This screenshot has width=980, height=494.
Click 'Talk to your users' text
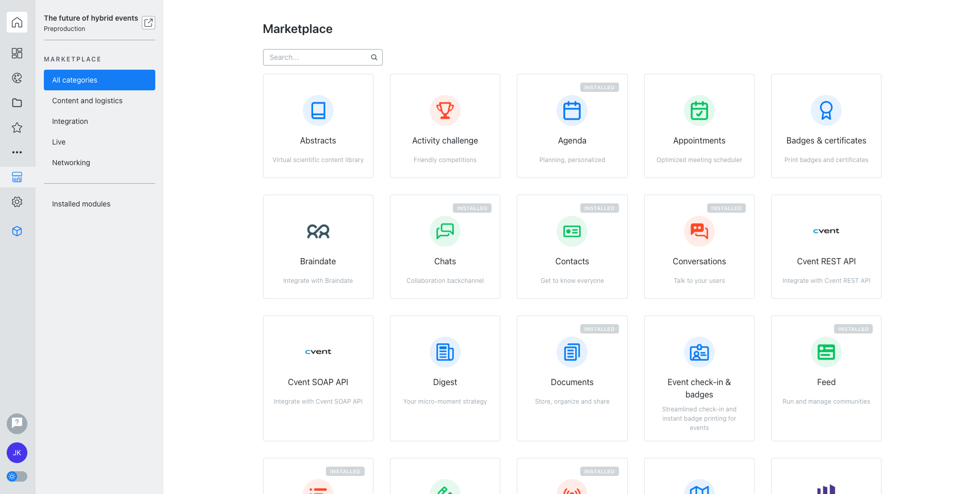click(699, 281)
